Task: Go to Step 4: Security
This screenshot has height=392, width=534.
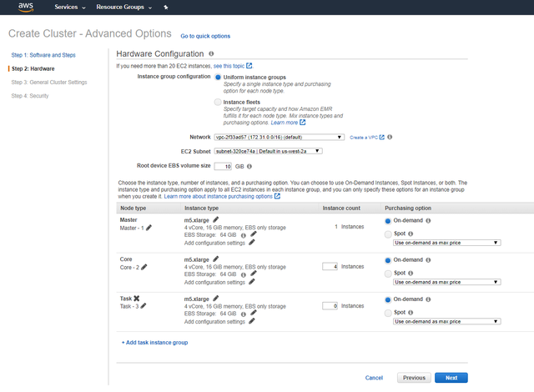Action: pyautogui.click(x=30, y=96)
